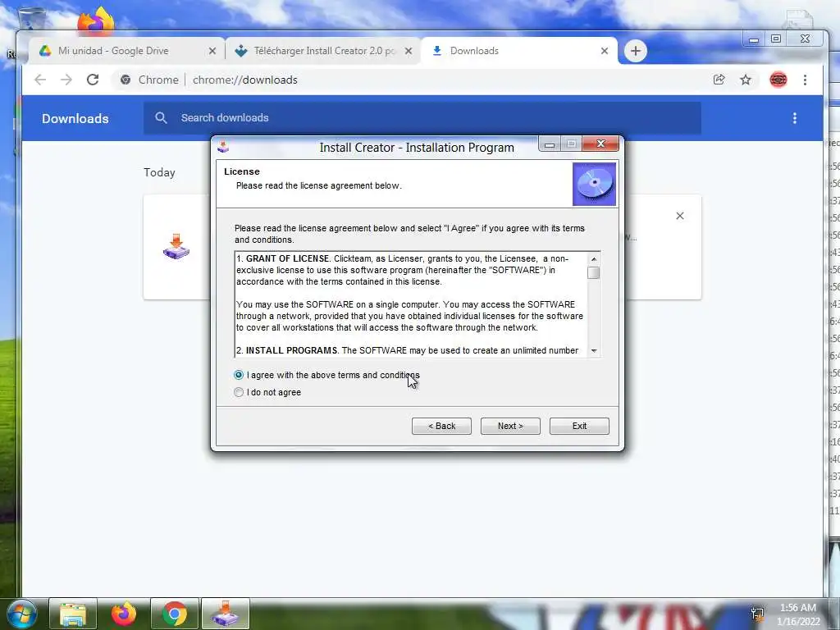This screenshot has height=630, width=840.
Task: Close the Télécharger Install Creator tab
Action: [x=409, y=51]
